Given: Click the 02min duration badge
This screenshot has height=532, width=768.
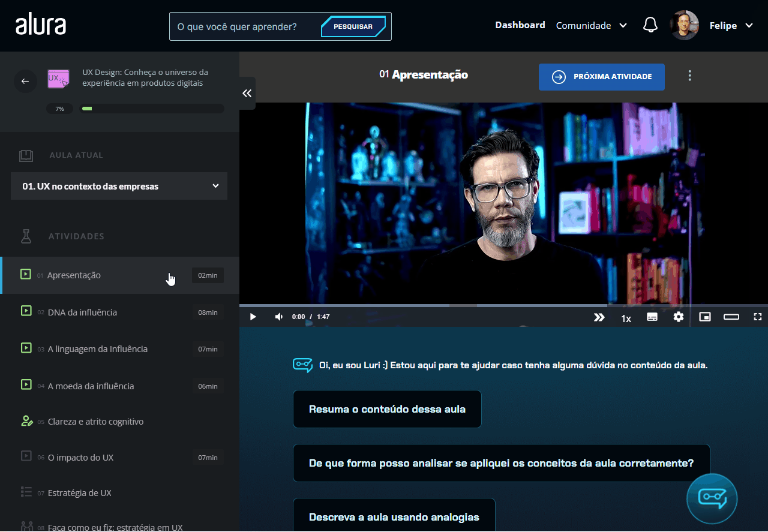Looking at the screenshot, I should [x=208, y=275].
